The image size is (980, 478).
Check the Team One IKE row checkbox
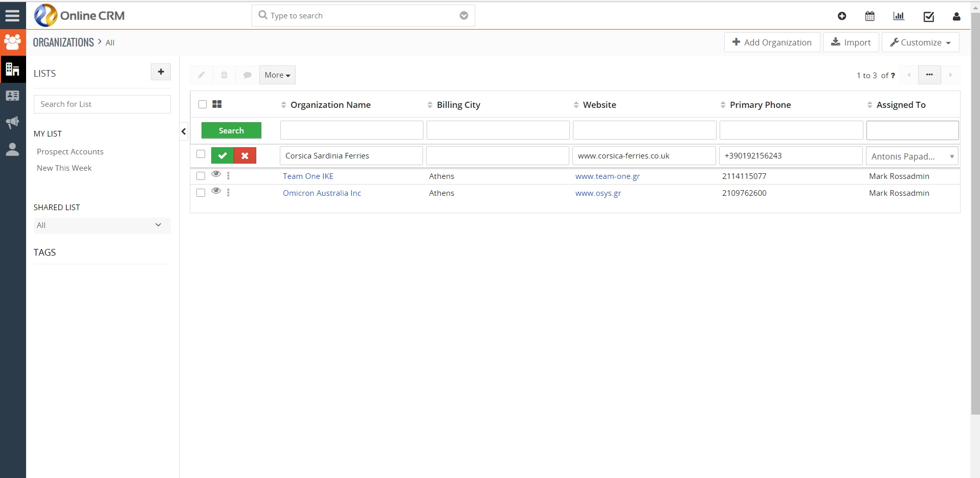[201, 176]
